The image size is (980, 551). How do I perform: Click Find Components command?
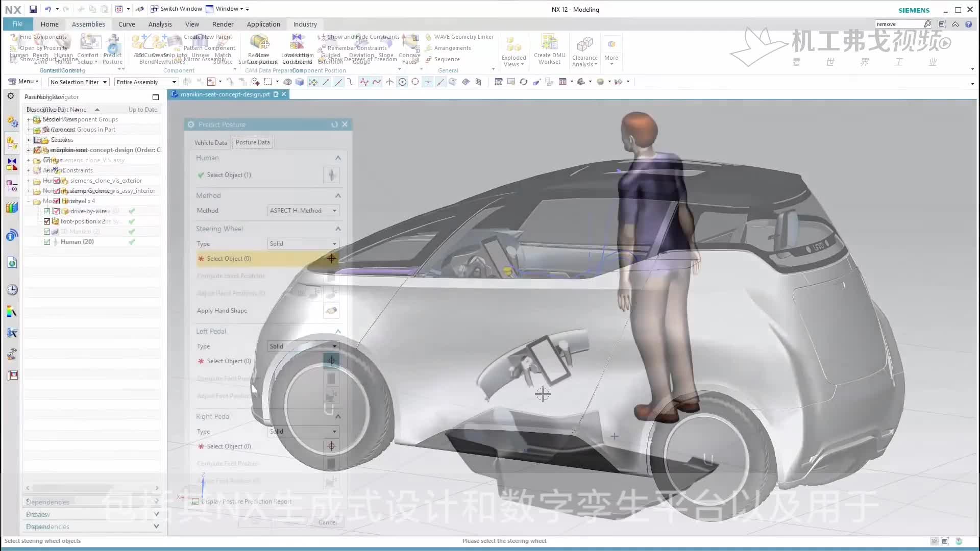click(39, 37)
